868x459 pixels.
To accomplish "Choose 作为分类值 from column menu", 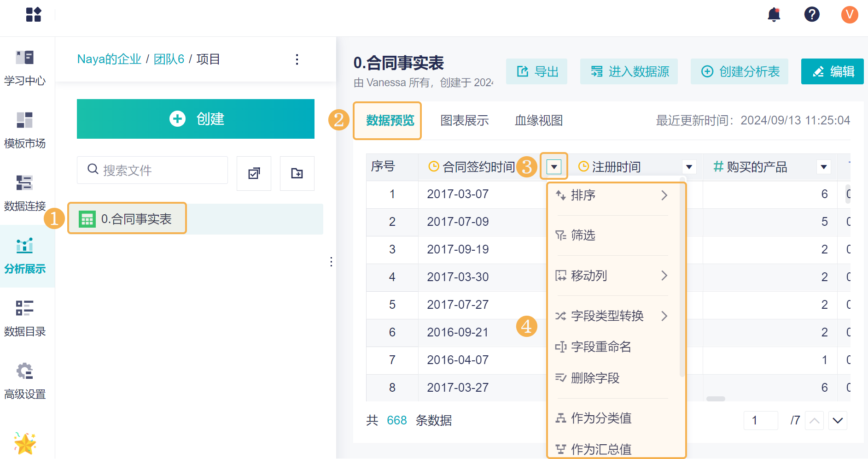I will pyautogui.click(x=612, y=418).
